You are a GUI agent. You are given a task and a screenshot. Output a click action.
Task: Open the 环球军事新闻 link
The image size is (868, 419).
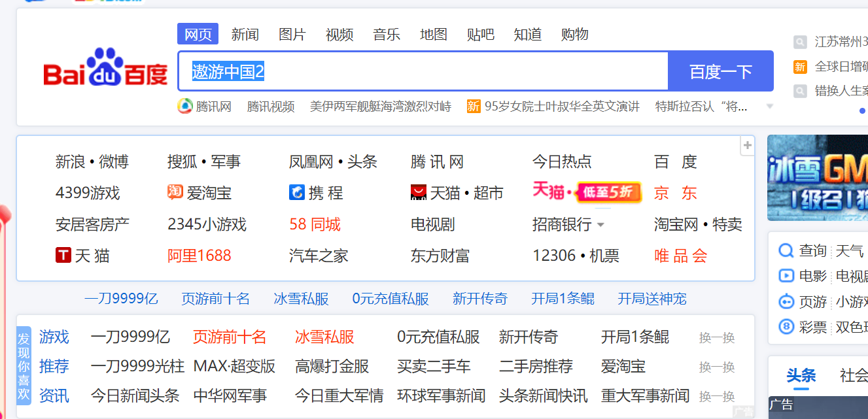pos(441,395)
